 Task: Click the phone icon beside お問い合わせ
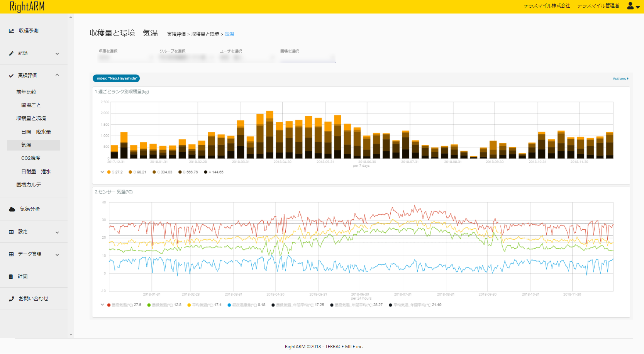point(11,299)
